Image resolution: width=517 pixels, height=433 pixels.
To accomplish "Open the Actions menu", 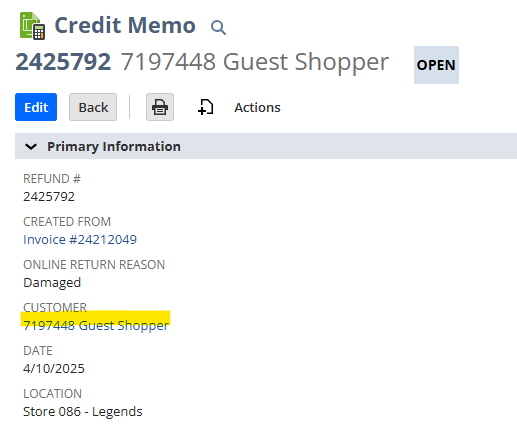I will click(x=257, y=107).
